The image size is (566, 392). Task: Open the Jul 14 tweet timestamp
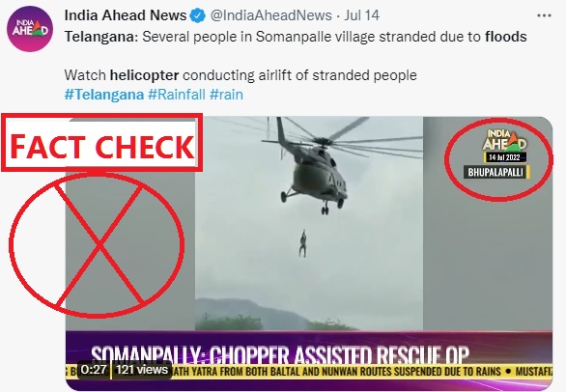(x=361, y=15)
